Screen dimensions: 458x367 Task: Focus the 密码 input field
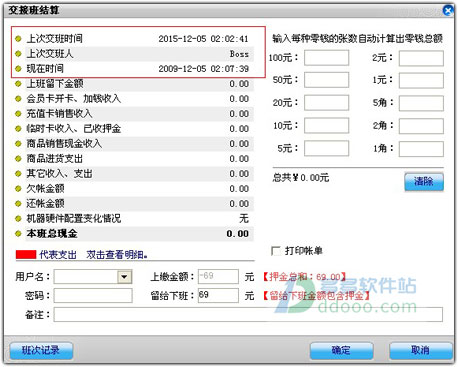point(93,295)
